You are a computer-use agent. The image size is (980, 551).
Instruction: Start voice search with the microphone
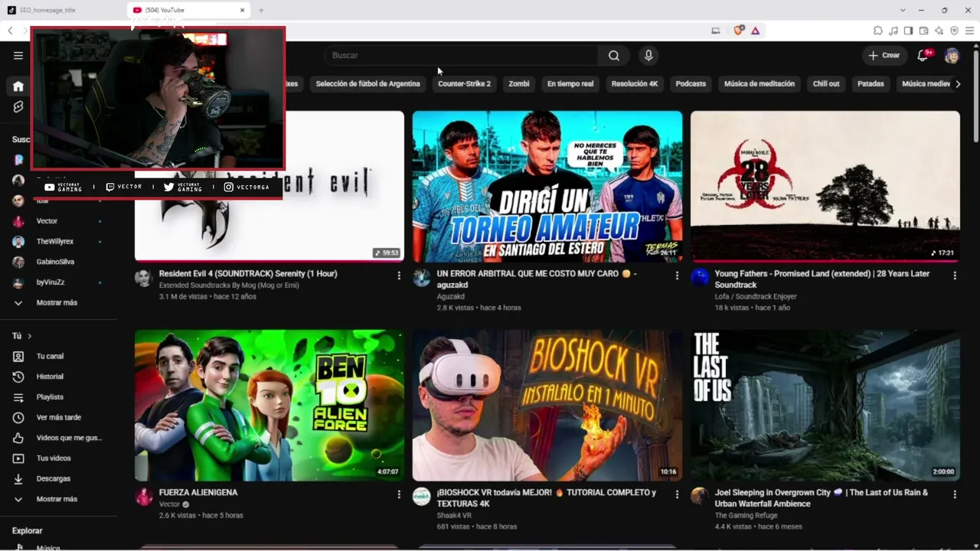648,55
